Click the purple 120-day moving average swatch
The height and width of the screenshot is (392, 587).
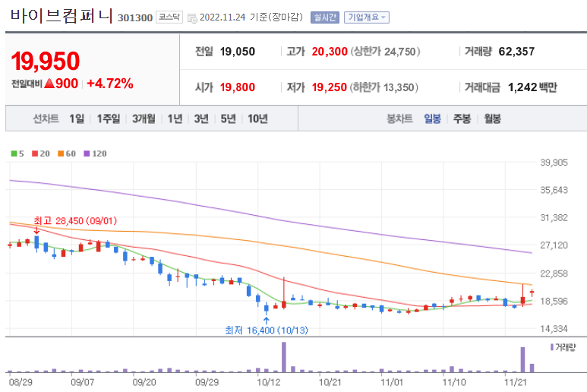(x=87, y=153)
